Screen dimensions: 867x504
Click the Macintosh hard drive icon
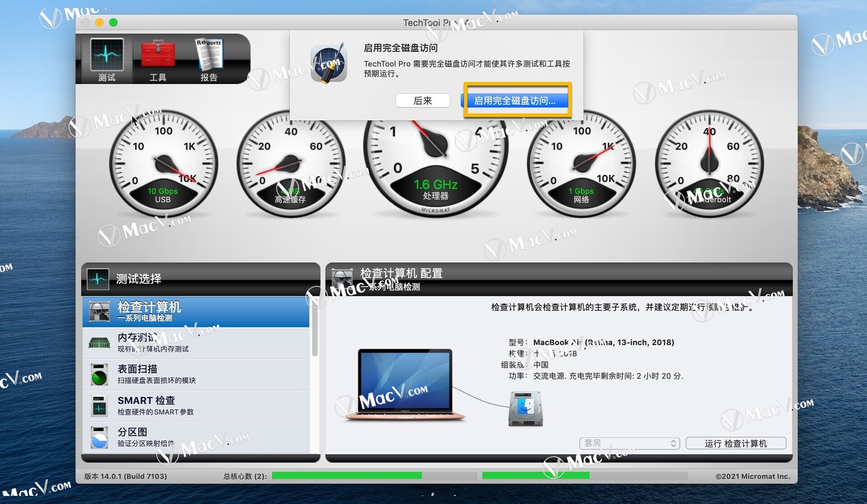tap(526, 409)
